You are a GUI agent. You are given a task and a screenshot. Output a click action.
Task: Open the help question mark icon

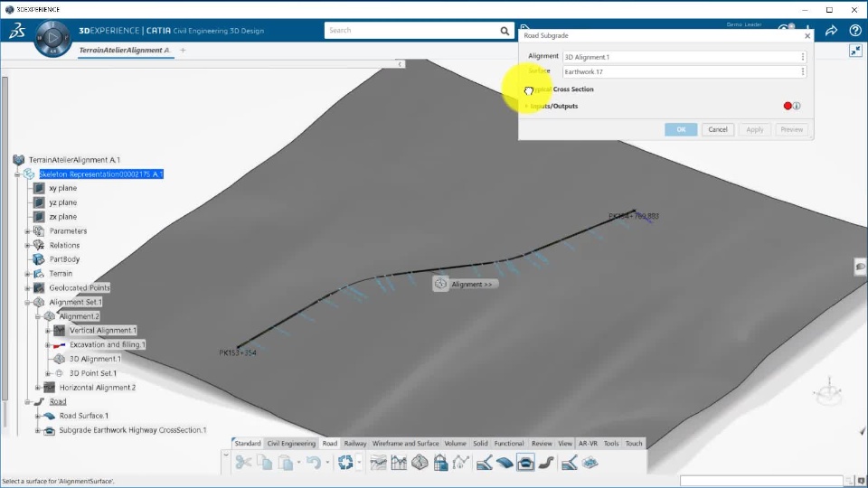[855, 31]
